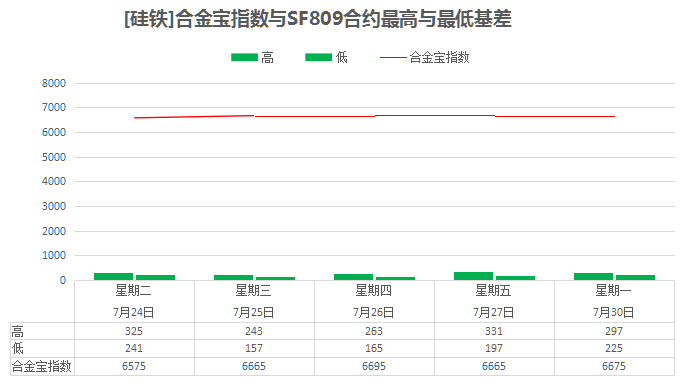Image resolution: width=684 pixels, height=387 pixels.
Task: Click the high value 325
Action: click(x=133, y=332)
